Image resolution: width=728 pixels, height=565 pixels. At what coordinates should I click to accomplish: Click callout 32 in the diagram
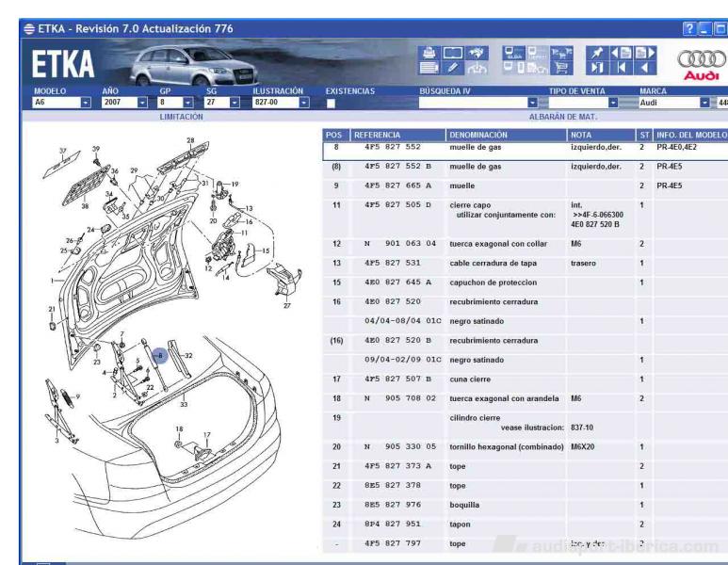click(x=188, y=356)
